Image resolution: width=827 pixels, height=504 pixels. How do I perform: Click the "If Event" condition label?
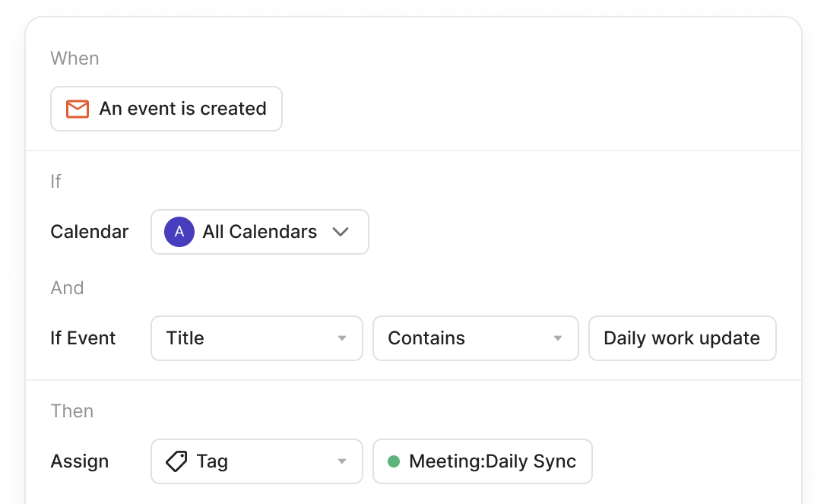(83, 338)
